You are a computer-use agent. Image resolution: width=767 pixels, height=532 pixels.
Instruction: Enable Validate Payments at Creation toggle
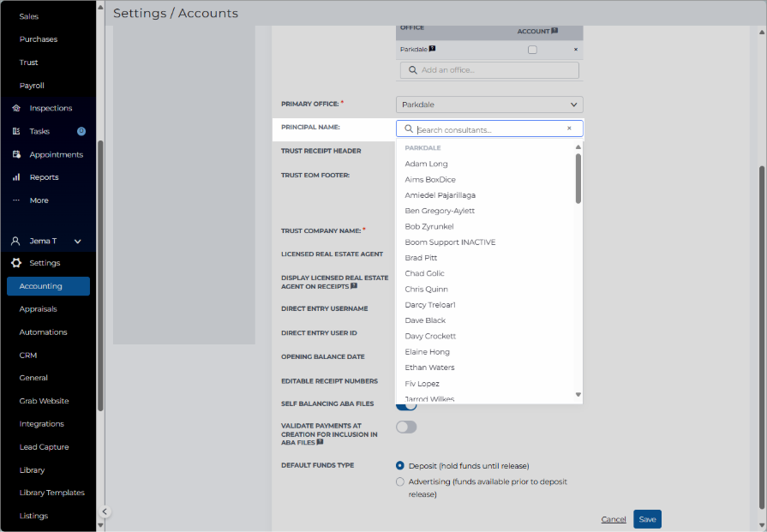tap(406, 427)
